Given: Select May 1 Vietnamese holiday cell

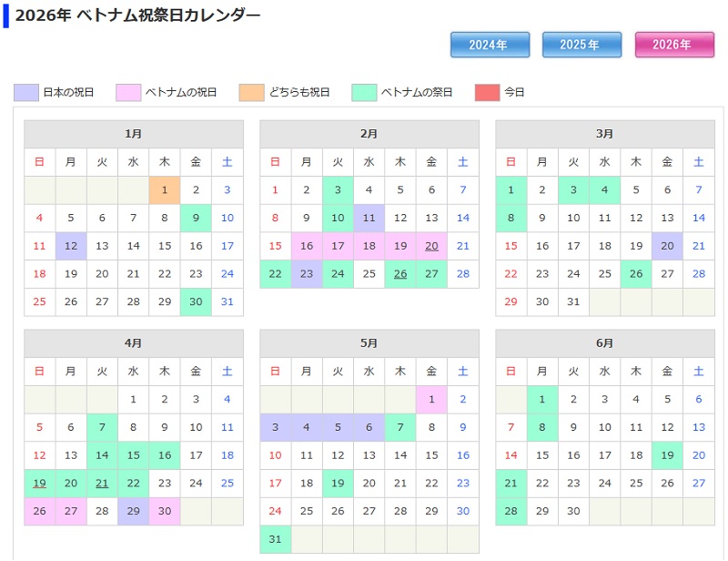Looking at the screenshot, I should point(431,399).
